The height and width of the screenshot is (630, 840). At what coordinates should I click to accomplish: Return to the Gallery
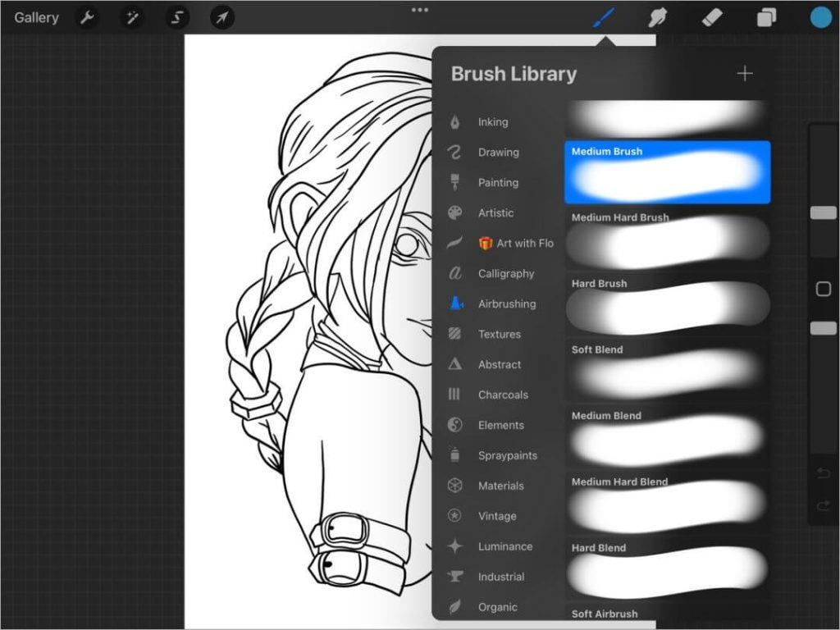tap(36, 18)
